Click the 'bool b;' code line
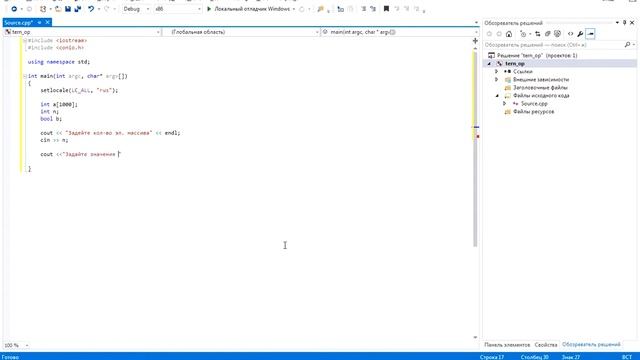The image size is (640, 360). click(51, 119)
